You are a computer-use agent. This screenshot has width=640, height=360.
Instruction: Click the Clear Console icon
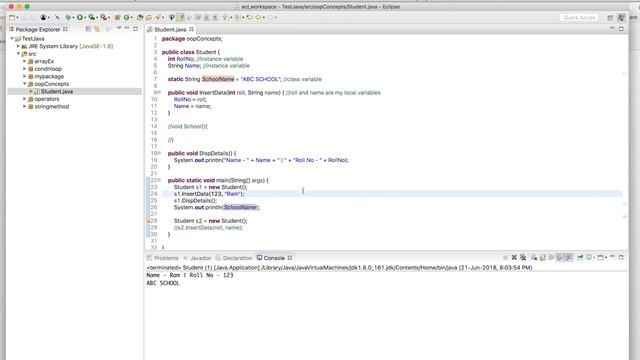pyautogui.click(x=534, y=258)
